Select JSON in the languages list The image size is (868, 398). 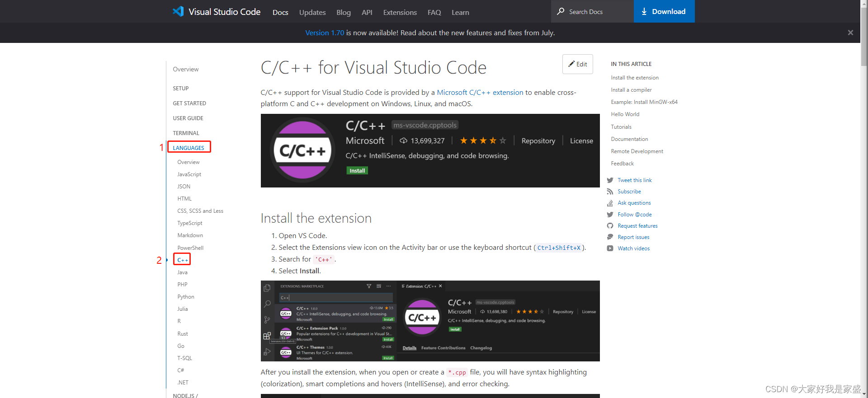[184, 187]
